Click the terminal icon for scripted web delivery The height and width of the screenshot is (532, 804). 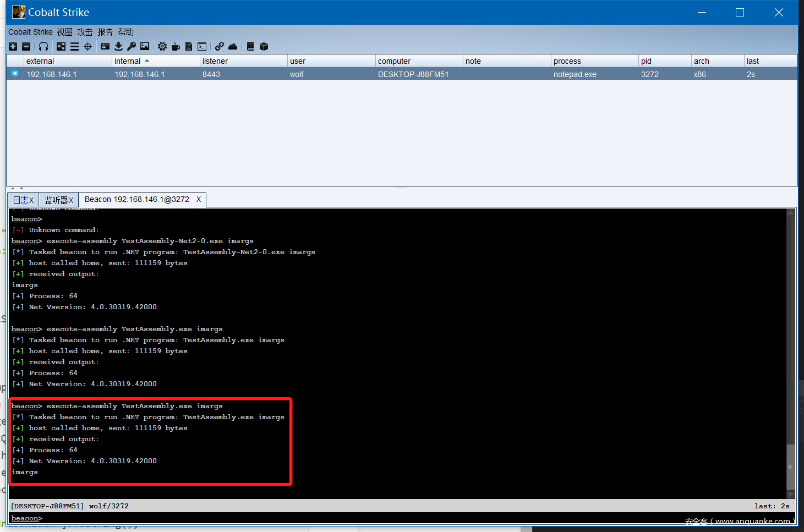[x=202, y=47]
